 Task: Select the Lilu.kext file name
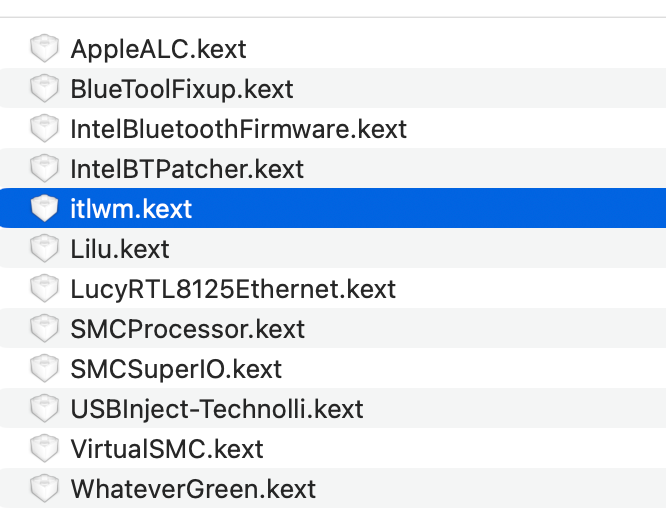[x=120, y=248]
